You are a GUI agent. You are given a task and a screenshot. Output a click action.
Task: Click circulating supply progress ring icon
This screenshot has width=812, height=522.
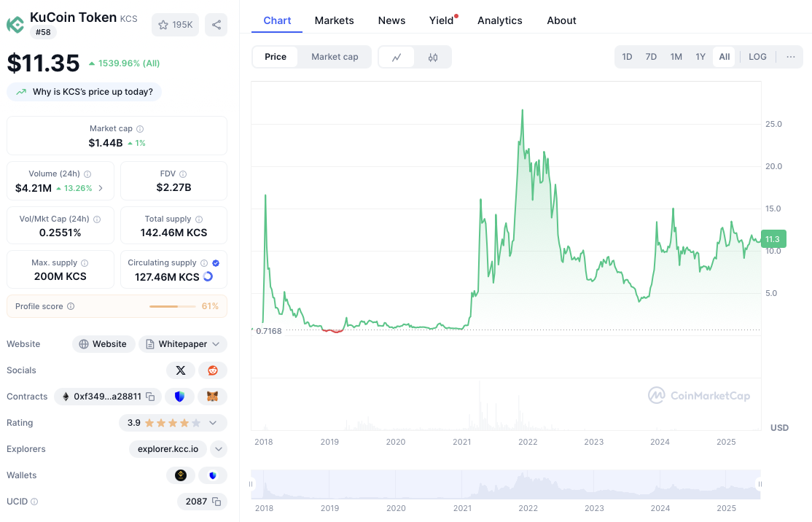[208, 276]
